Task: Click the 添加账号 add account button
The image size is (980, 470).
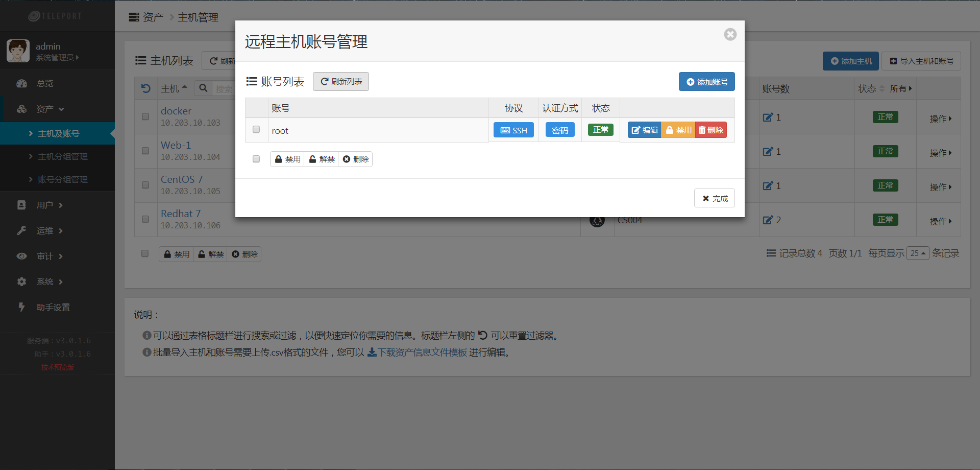Action: point(706,82)
